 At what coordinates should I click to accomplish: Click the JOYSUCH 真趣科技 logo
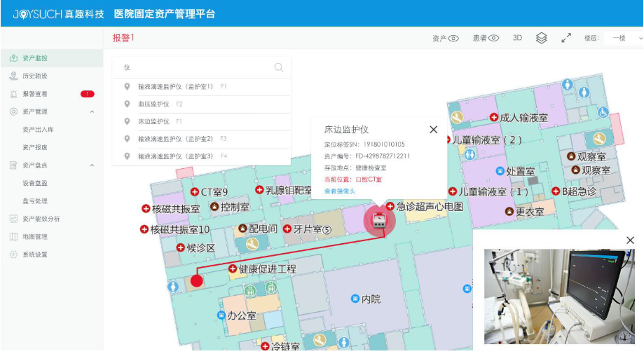(58, 15)
